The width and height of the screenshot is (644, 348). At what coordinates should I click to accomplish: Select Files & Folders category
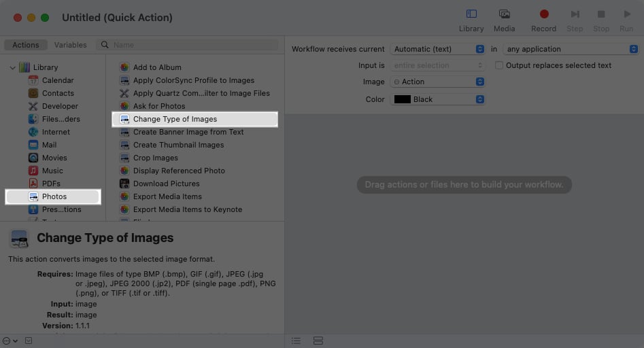click(54, 119)
